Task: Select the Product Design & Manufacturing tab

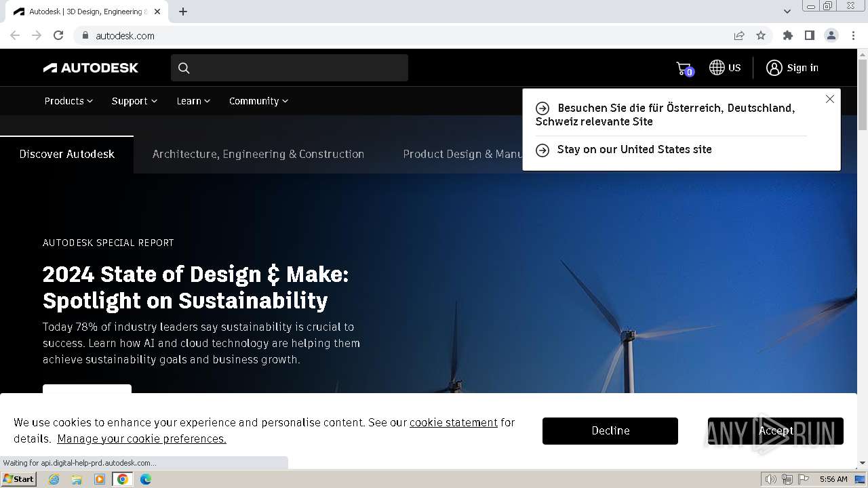Action: tap(462, 155)
